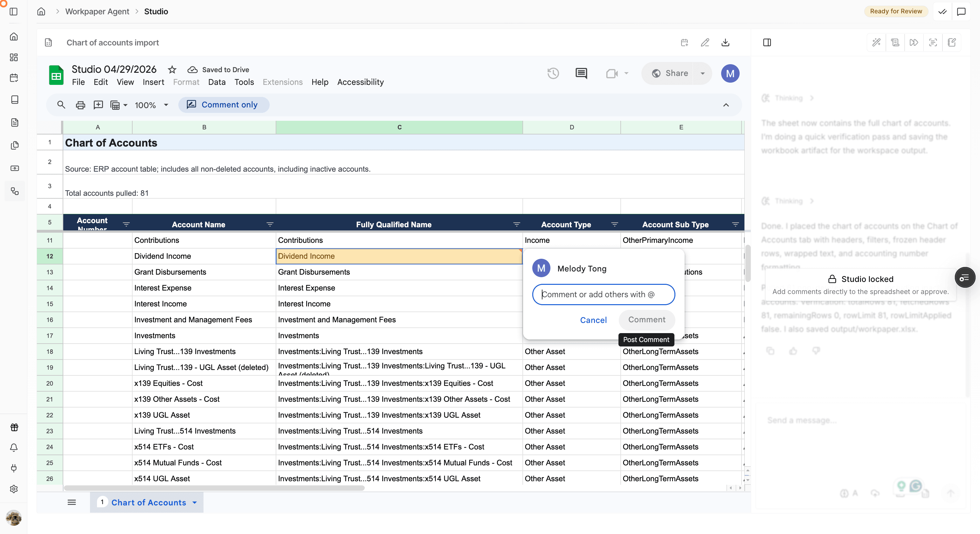980x534 pixels.
Task: Open the View menu
Action: pos(125,82)
